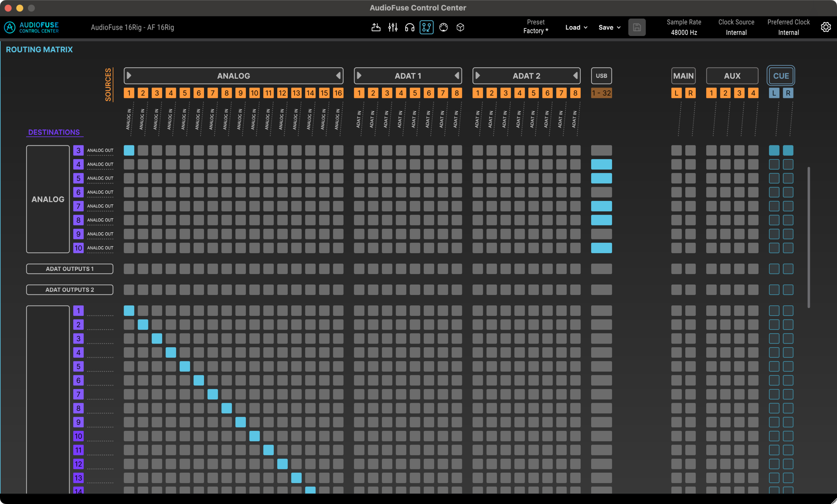This screenshot has height=504, width=837.
Task: Click analog source badge number 16
Action: tap(338, 93)
